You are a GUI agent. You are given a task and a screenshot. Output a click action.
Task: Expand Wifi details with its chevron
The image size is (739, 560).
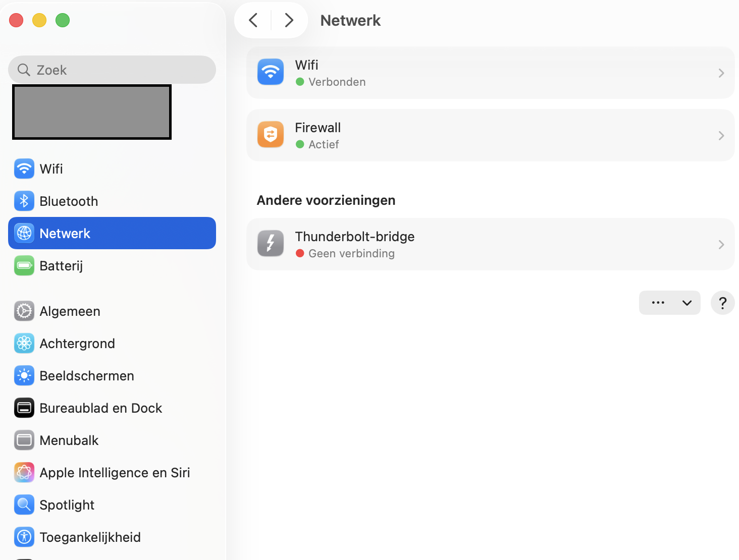pyautogui.click(x=721, y=73)
